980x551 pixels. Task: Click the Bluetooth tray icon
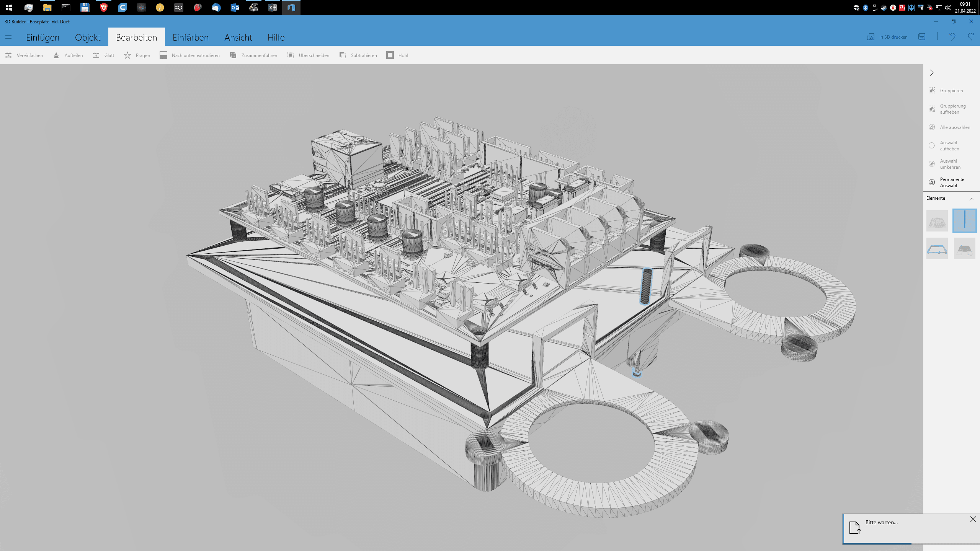866,8
